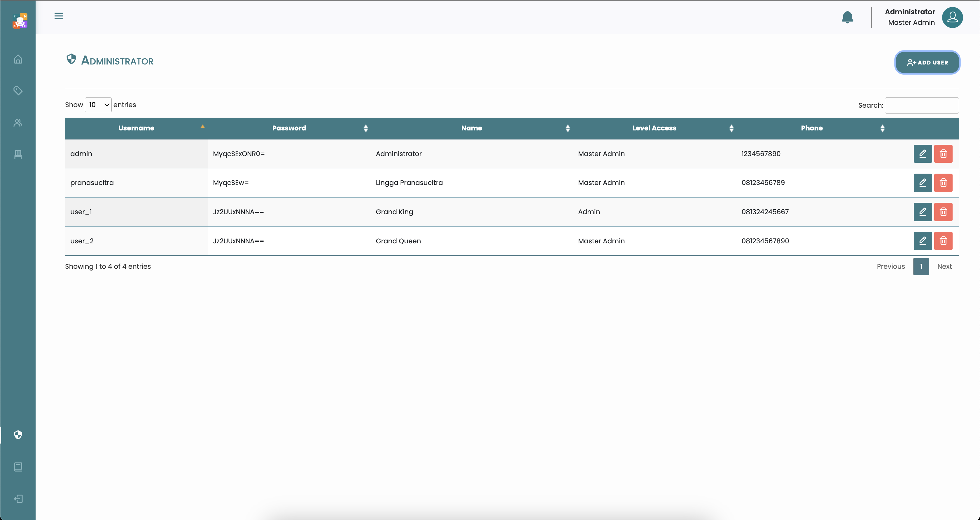Click the Search input field
The height and width of the screenshot is (520, 980).
click(921, 105)
